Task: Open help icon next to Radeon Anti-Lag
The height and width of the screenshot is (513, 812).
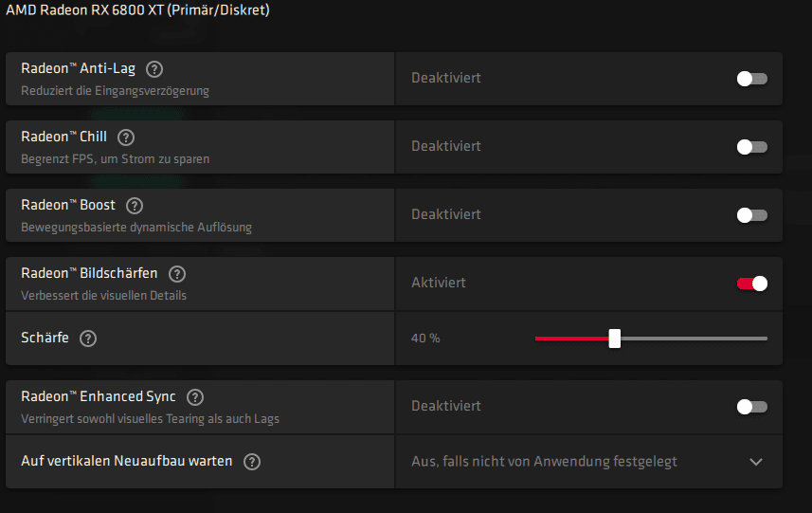Action: [154, 69]
